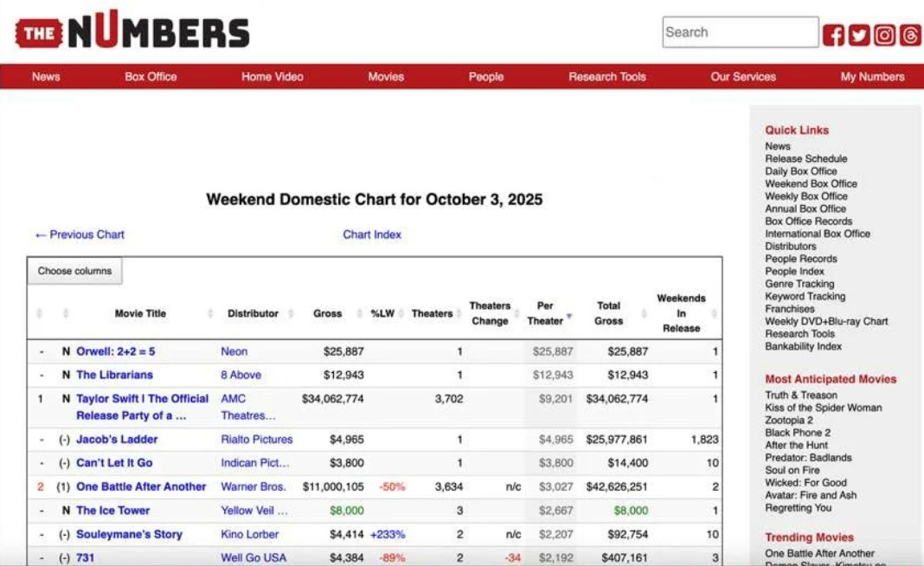
Task: Click The Numbers logo
Action: point(132,30)
